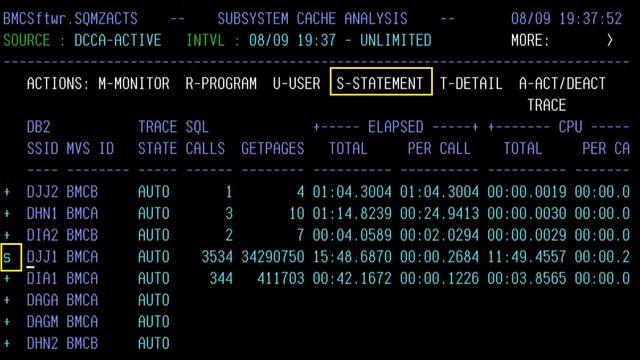Expand the DAGA BMCA row plus sign
This screenshot has width=640, height=360.
7,300
